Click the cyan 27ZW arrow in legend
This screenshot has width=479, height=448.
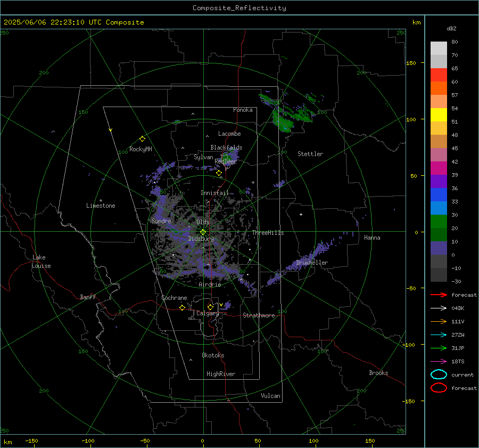click(439, 335)
